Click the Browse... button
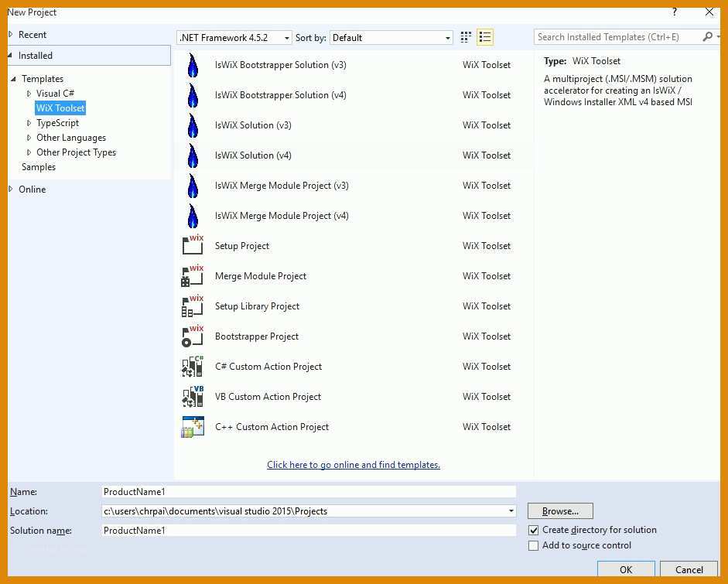 pos(560,511)
